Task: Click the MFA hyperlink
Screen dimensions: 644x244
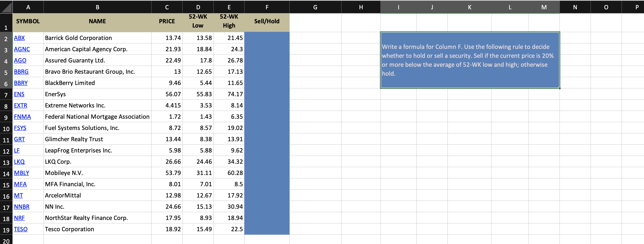Action: [x=20, y=184]
